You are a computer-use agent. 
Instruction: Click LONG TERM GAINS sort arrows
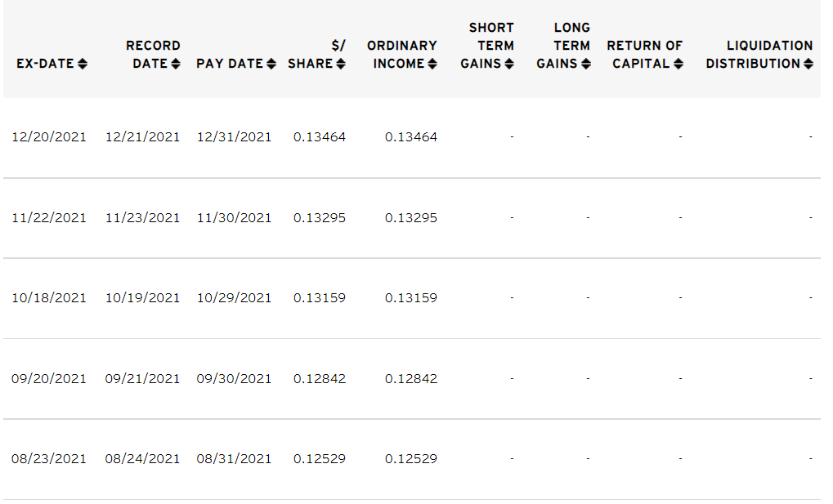pos(586,64)
